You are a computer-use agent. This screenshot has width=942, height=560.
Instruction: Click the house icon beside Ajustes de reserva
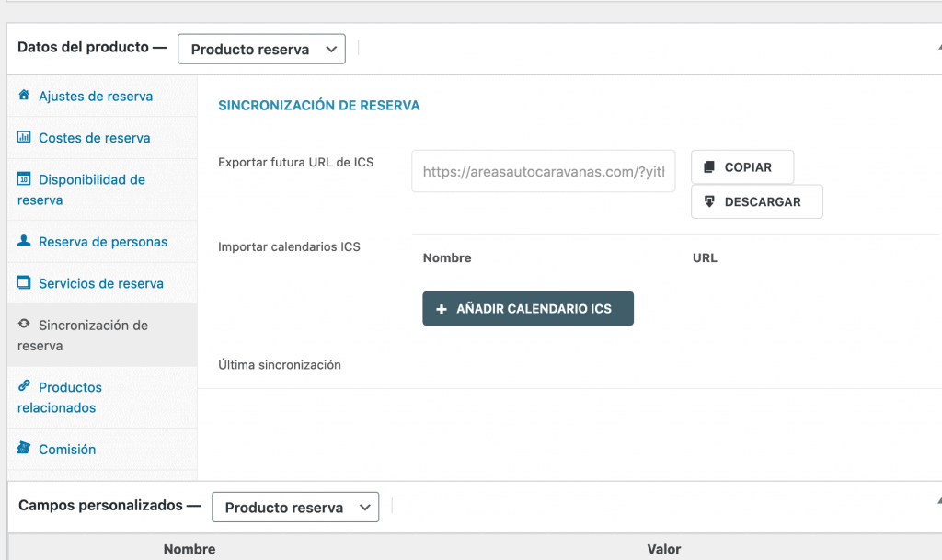(x=24, y=95)
